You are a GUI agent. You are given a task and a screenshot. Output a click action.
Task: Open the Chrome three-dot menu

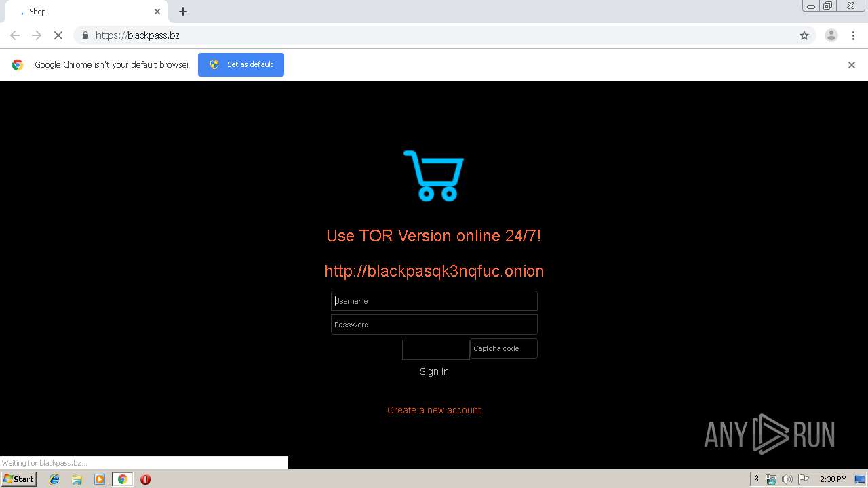[x=854, y=35]
